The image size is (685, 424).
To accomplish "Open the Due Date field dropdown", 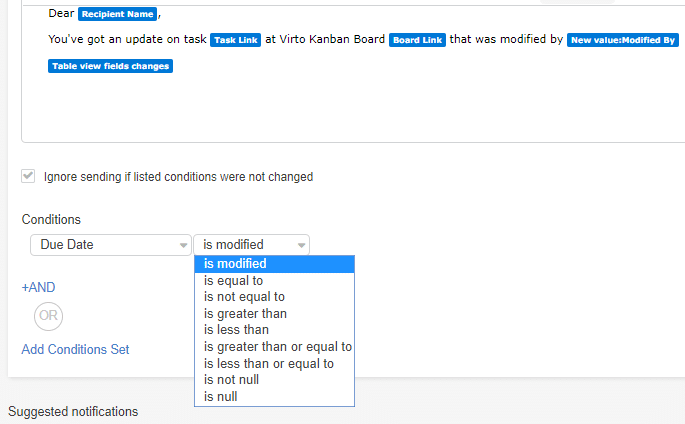I will coord(111,245).
